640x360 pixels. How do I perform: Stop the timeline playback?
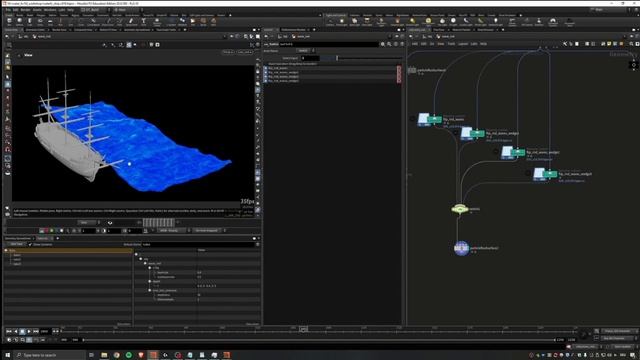coord(22,331)
